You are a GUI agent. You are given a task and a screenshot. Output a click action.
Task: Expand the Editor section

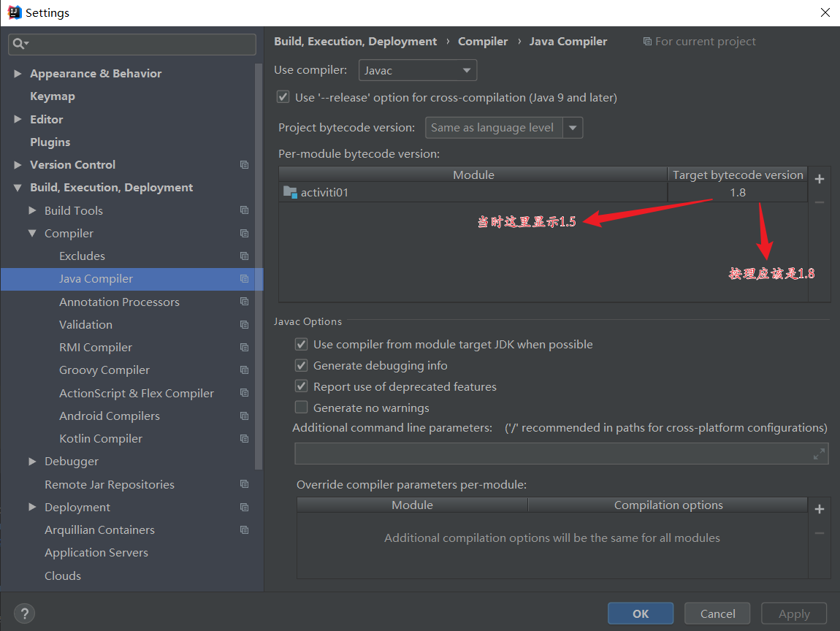18,119
